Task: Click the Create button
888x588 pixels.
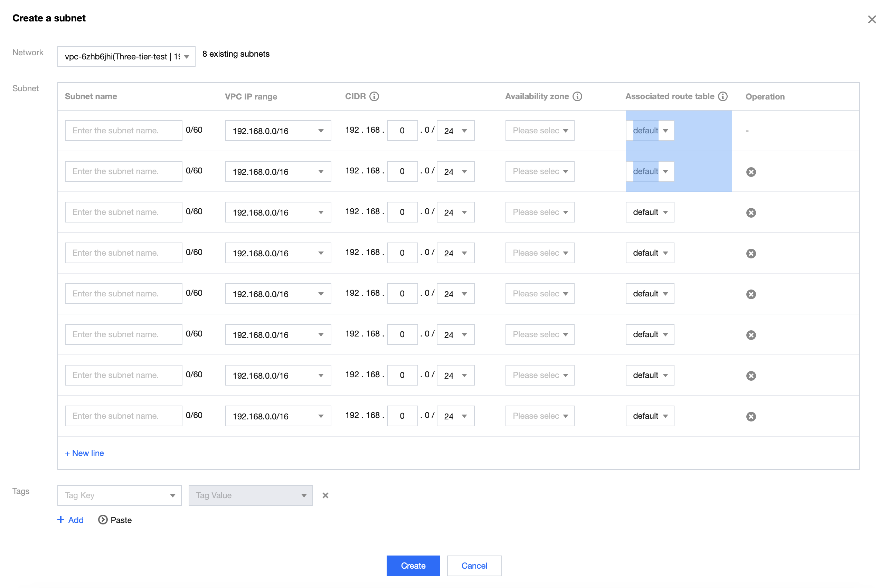Action: [413, 566]
